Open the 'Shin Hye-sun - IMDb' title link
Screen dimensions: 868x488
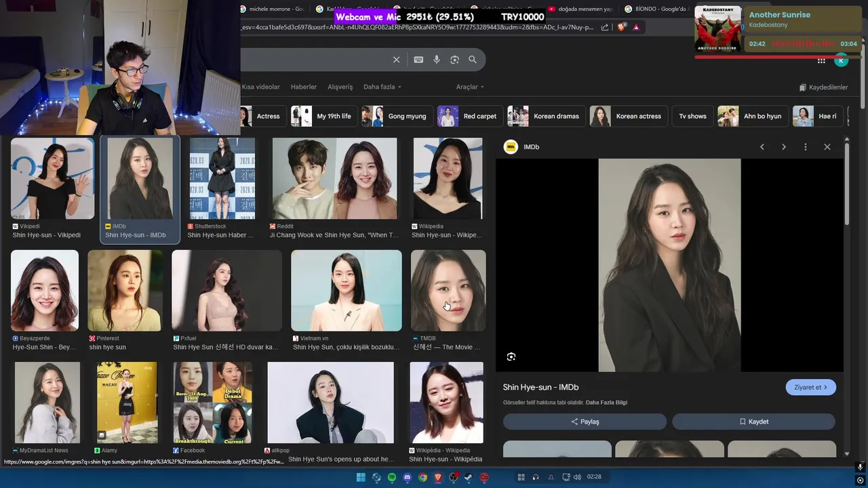[540, 387]
